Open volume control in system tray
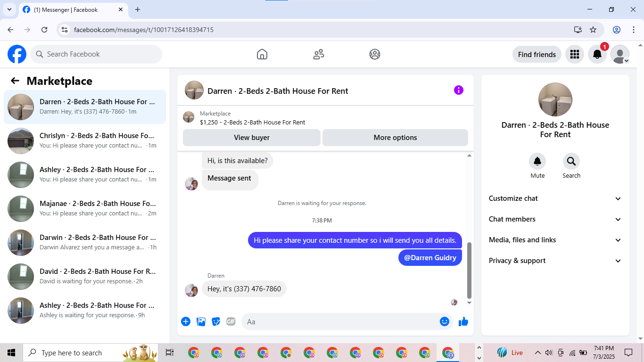This screenshot has height=362, width=644. pyautogui.click(x=549, y=353)
